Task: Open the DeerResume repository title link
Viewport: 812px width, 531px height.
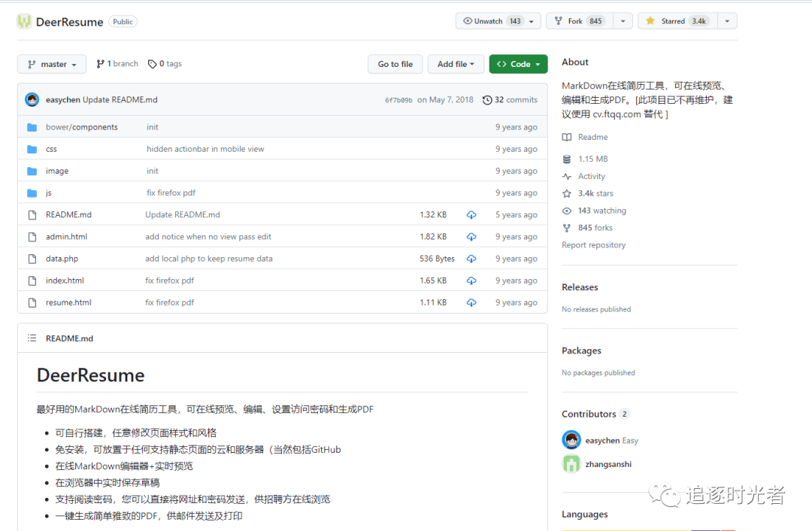Action: point(69,22)
